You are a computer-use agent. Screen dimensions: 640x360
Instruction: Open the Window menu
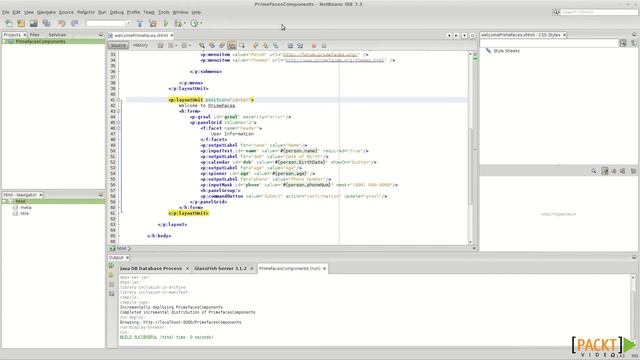coord(180,12)
